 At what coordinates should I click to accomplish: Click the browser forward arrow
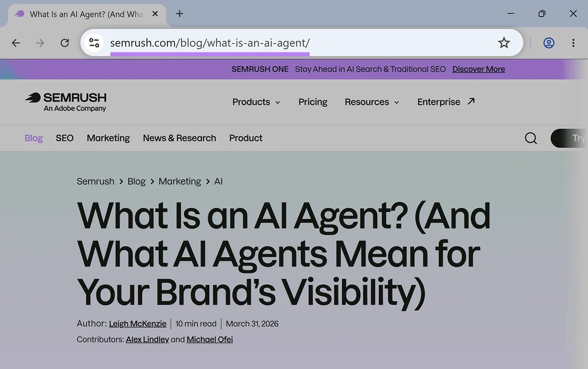40,43
